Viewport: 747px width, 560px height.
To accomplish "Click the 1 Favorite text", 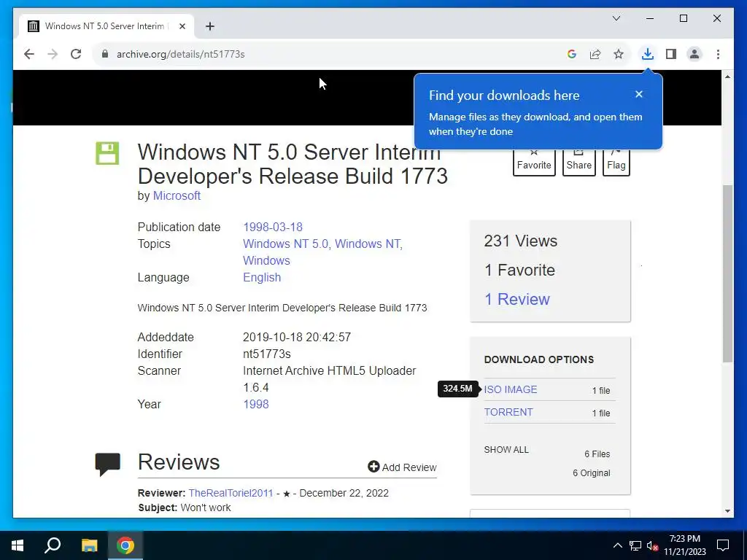I will tap(519, 270).
